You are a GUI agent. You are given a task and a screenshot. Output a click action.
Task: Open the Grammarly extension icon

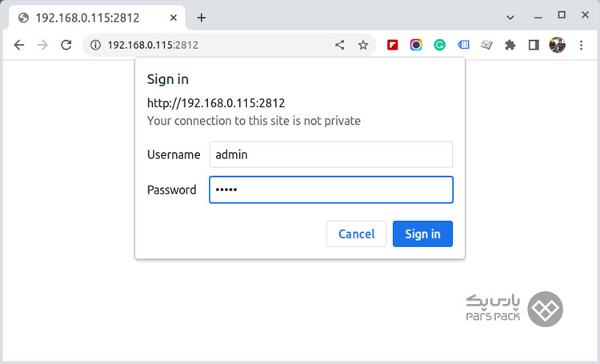tap(439, 45)
